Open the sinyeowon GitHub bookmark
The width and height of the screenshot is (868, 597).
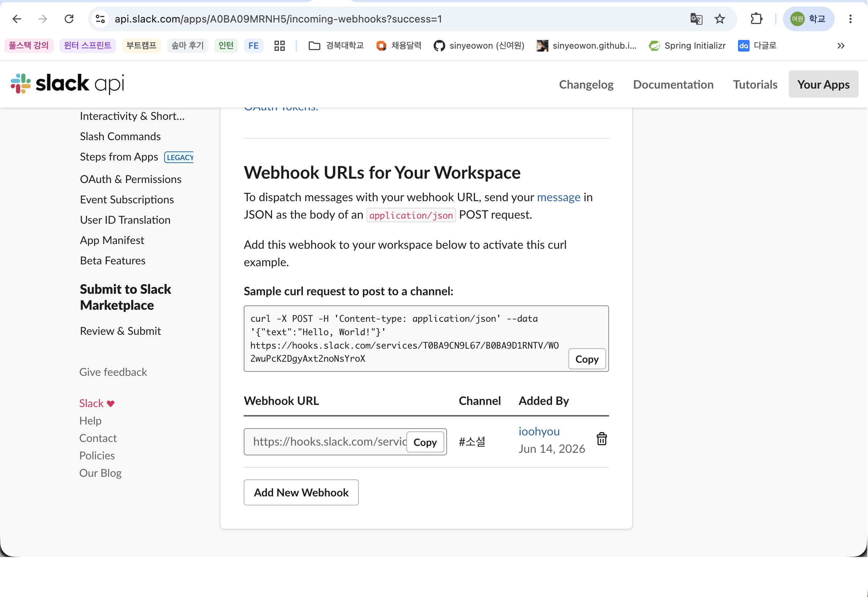tap(479, 46)
